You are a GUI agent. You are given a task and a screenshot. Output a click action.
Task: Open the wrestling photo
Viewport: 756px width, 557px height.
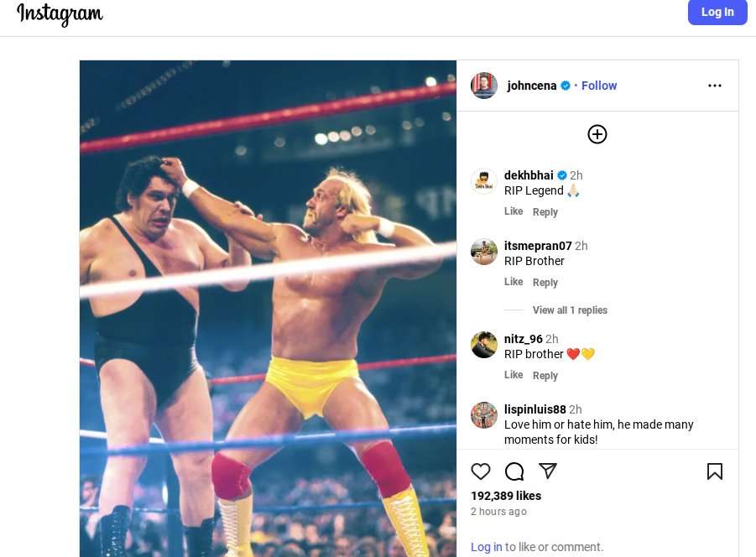coord(269,310)
